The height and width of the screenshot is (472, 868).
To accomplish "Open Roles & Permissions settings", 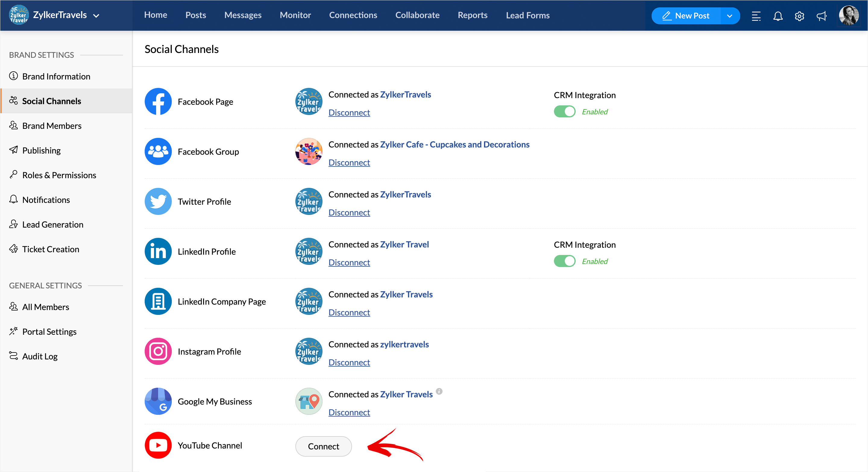I will (x=59, y=175).
